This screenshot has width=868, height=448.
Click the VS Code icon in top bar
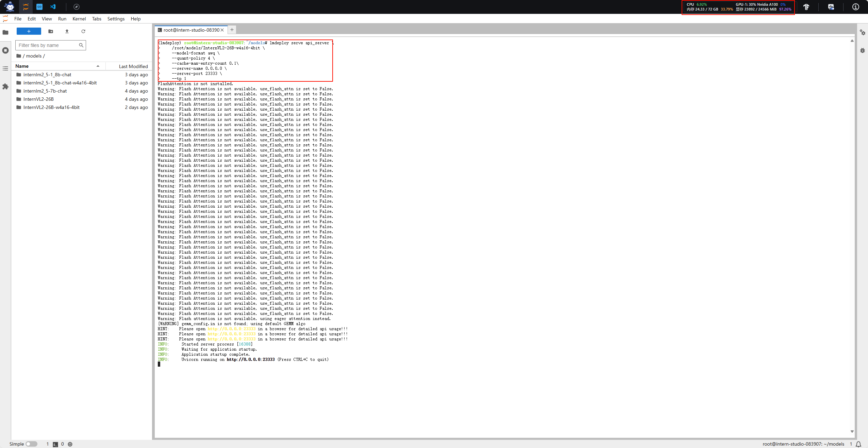(x=53, y=7)
